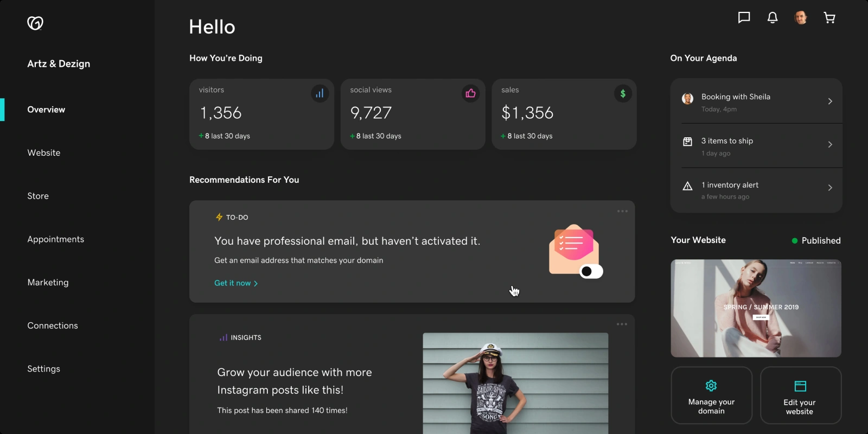Click the Artz & Dezign site name
Image resolution: width=868 pixels, height=434 pixels.
59,63
